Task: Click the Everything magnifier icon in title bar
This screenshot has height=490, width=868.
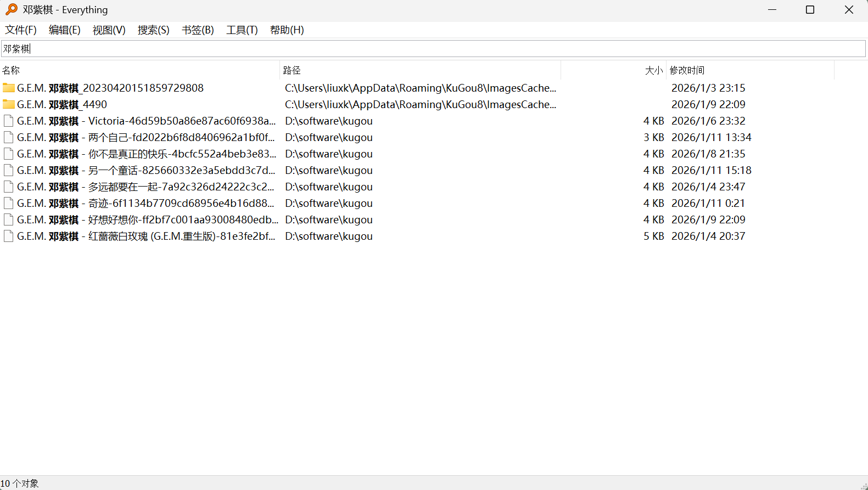Action: point(11,9)
